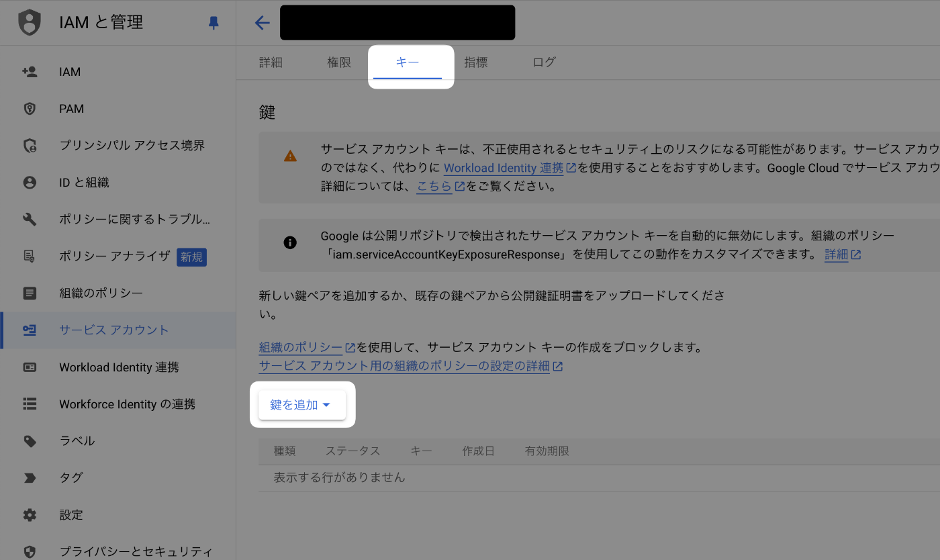Click the ステータス column header

pyautogui.click(x=352, y=451)
